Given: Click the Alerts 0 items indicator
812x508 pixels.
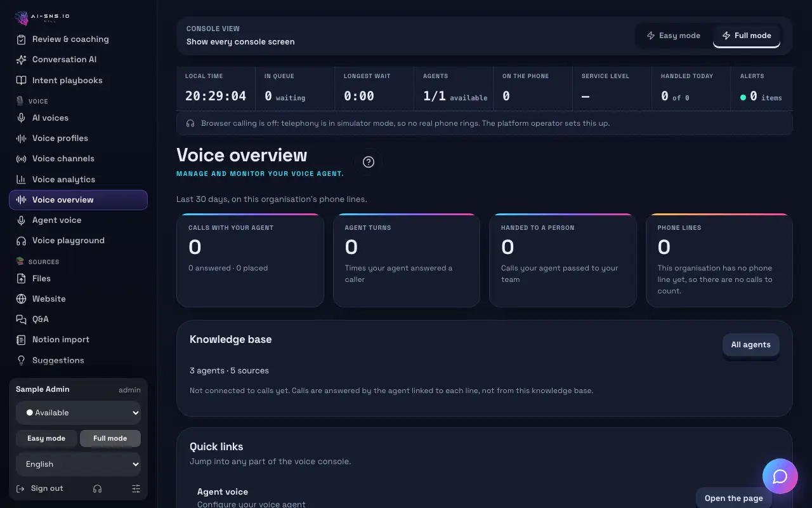Looking at the screenshot, I should coord(761,97).
